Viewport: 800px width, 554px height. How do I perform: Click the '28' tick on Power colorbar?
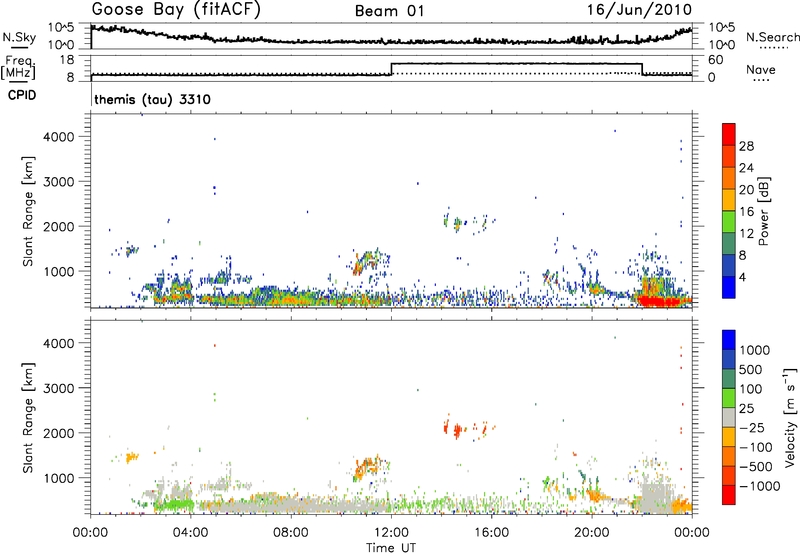[x=746, y=146]
